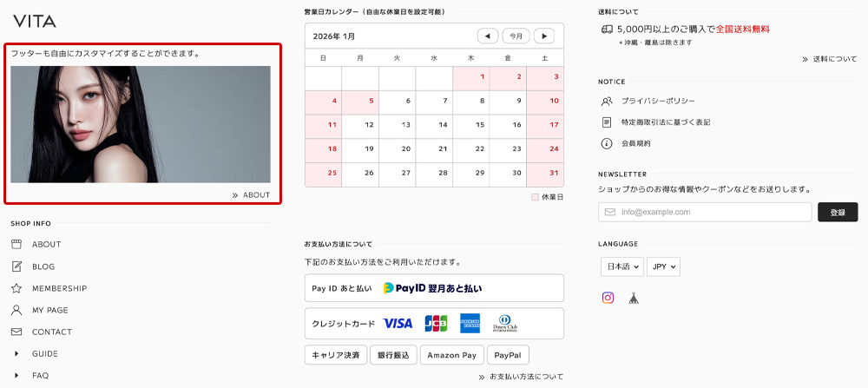868x388 pixels.
Task: Click the CONTACT envelope icon
Action: pos(16,332)
